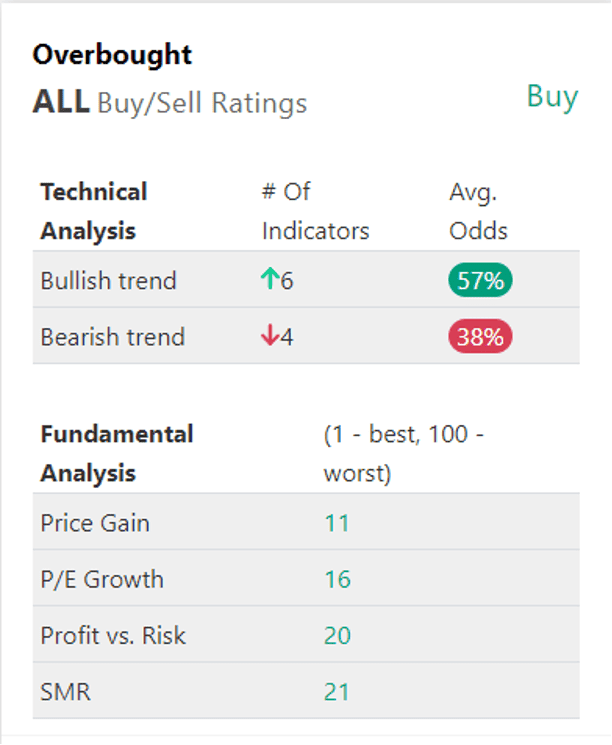Select the Price Gain row
This screenshot has width=612, height=745.
click(x=306, y=522)
